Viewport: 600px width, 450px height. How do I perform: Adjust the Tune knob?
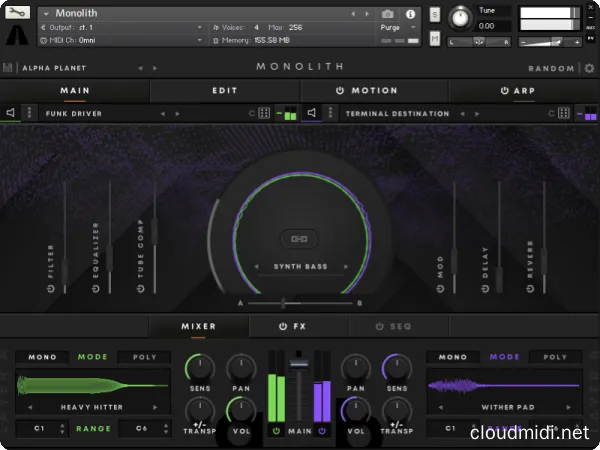point(460,18)
